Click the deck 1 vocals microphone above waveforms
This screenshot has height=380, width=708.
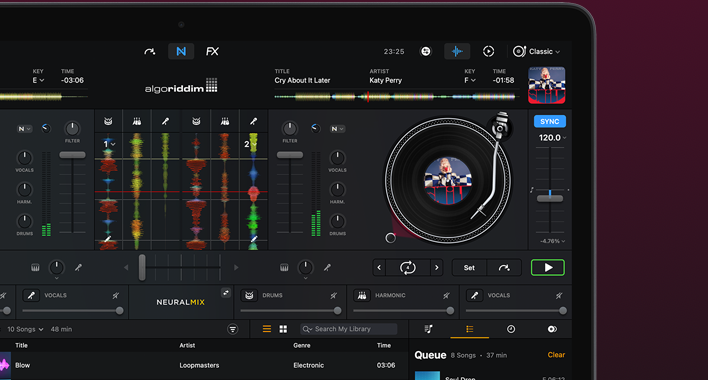pos(165,121)
